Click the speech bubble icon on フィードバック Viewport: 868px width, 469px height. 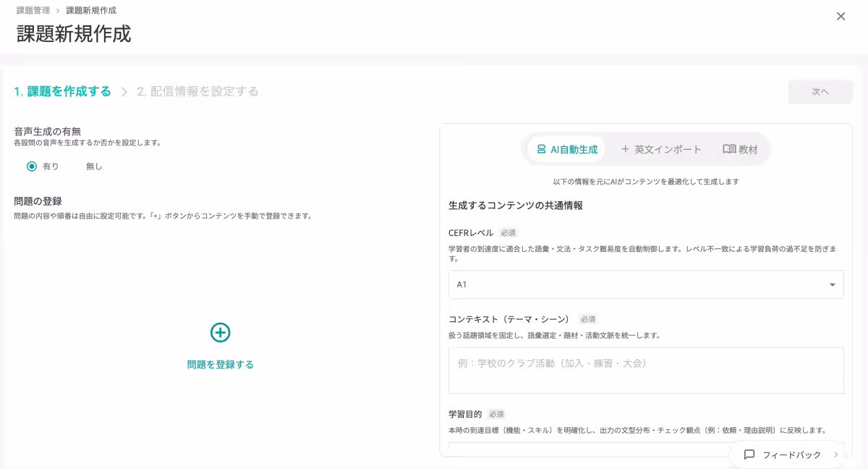point(750,455)
